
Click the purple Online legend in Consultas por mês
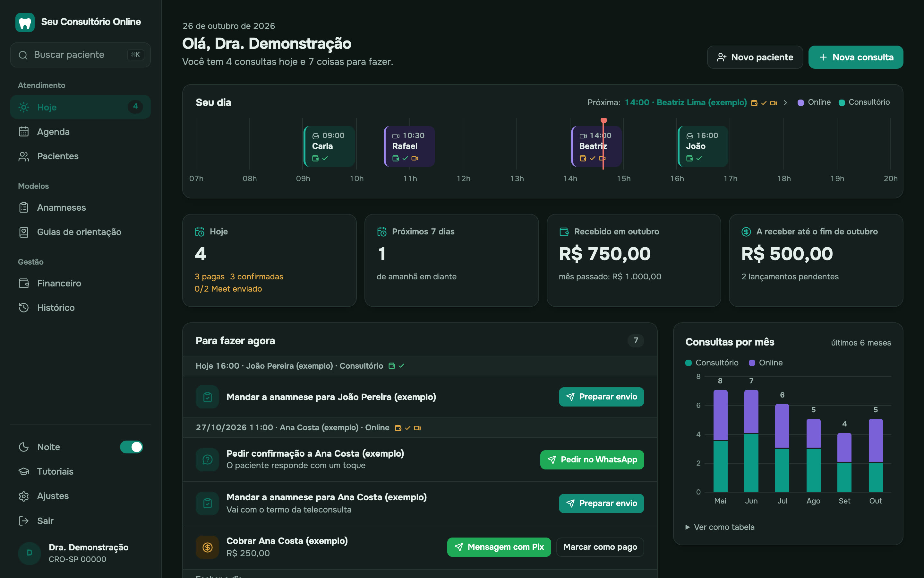pos(766,363)
